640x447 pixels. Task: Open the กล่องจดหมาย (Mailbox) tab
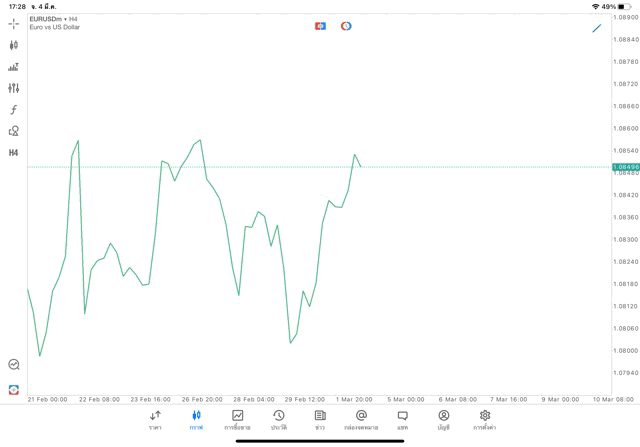pyautogui.click(x=361, y=420)
